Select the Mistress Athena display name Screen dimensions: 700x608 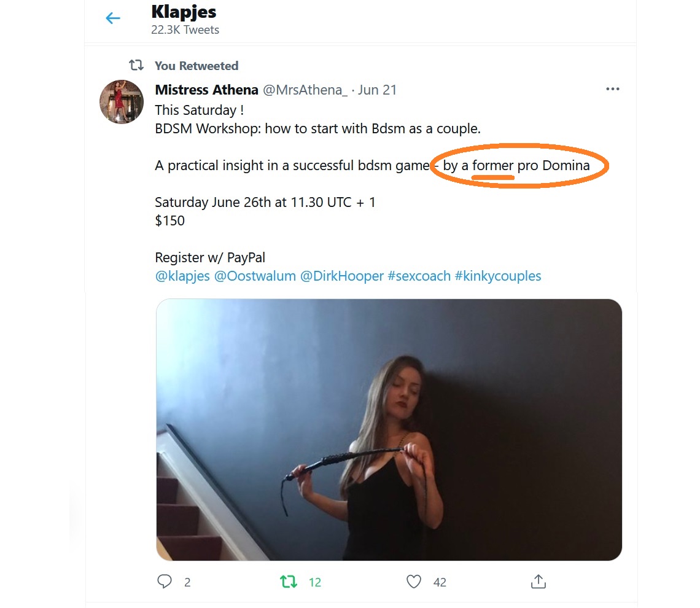point(206,90)
